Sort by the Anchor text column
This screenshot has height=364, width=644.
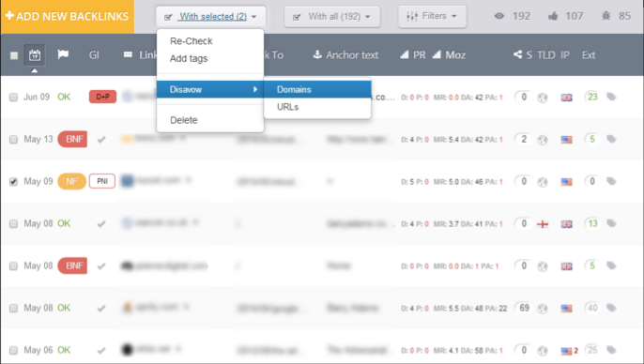(345, 55)
